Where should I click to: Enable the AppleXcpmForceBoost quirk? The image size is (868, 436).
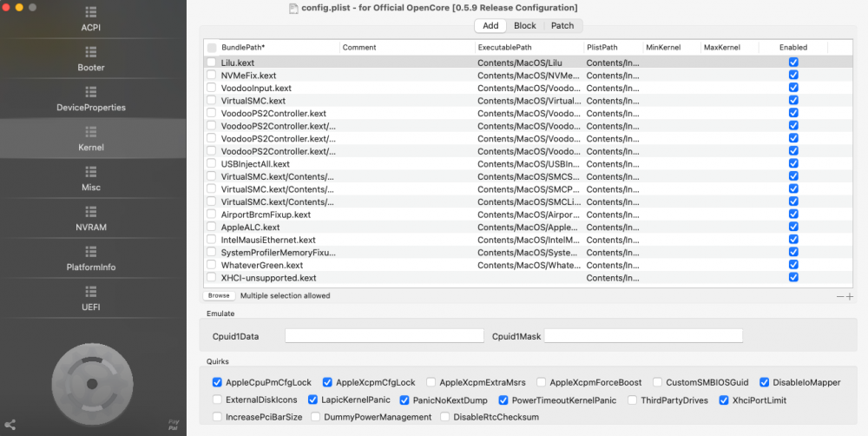(x=541, y=382)
